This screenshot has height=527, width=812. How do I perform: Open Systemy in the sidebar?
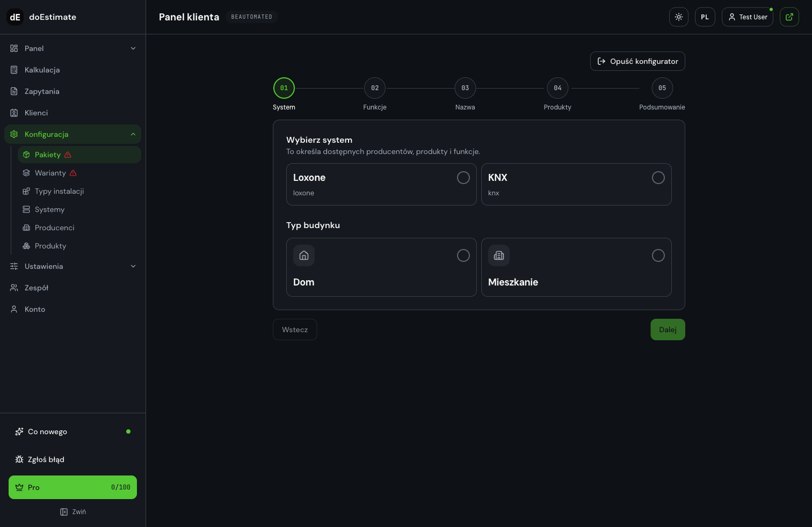(79, 209)
